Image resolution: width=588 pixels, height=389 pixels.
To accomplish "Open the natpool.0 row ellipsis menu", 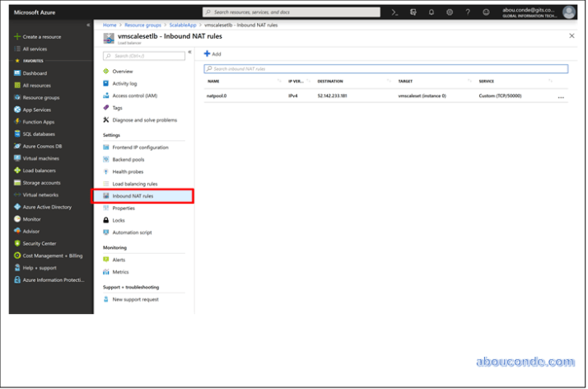I will point(561,96).
